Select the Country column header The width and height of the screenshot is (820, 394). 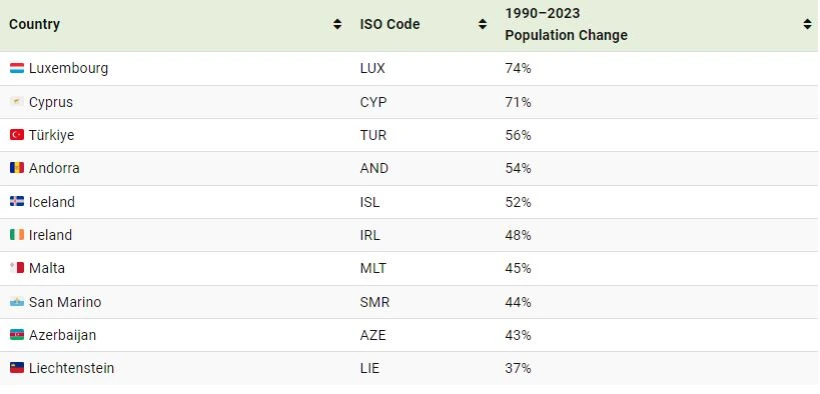[35, 24]
